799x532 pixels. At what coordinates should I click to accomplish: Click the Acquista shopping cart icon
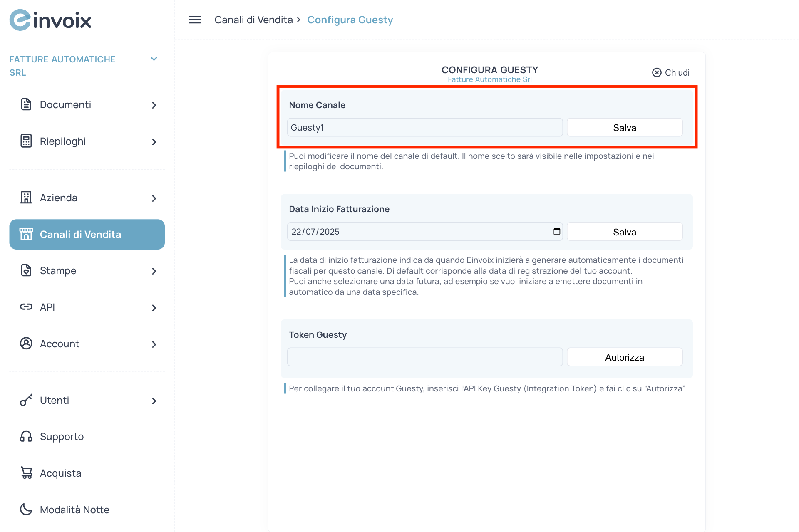tap(26, 473)
